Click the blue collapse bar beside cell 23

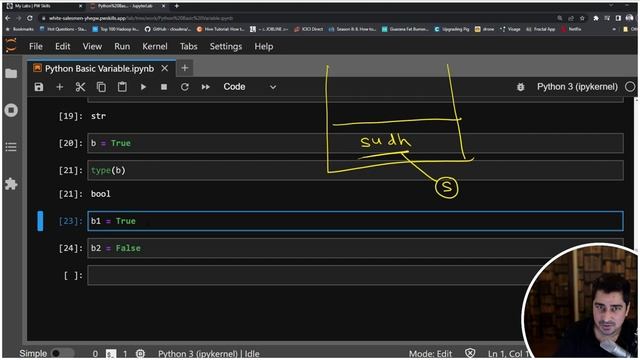click(40, 221)
